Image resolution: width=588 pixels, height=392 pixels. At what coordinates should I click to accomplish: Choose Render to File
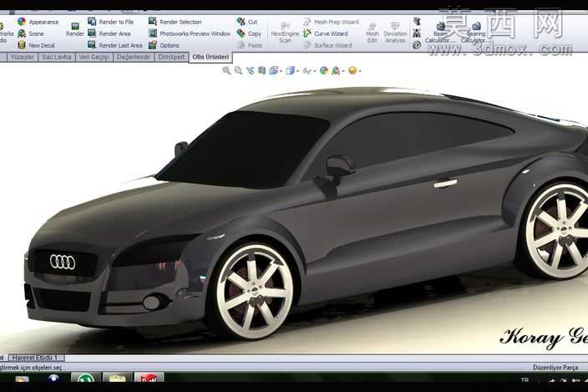pyautogui.click(x=110, y=22)
